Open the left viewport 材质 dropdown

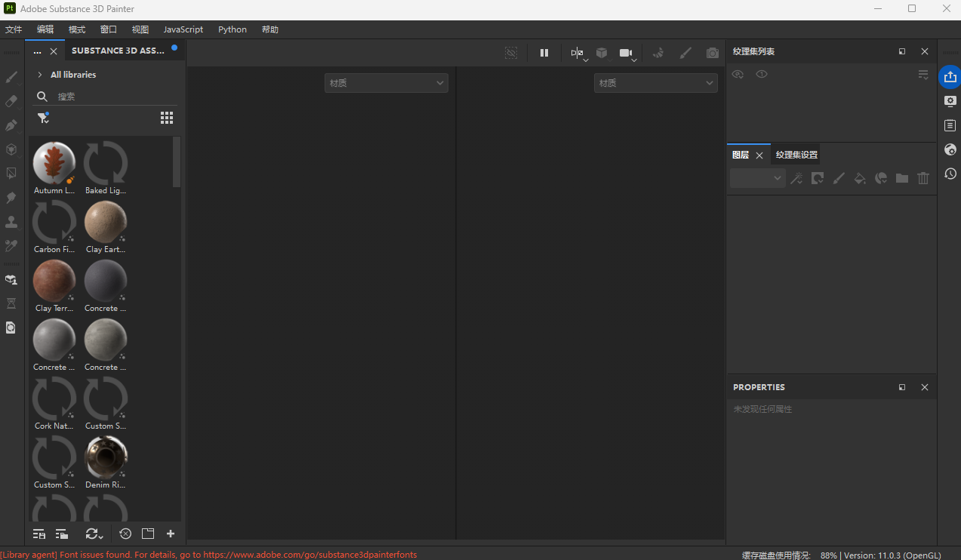(x=387, y=83)
